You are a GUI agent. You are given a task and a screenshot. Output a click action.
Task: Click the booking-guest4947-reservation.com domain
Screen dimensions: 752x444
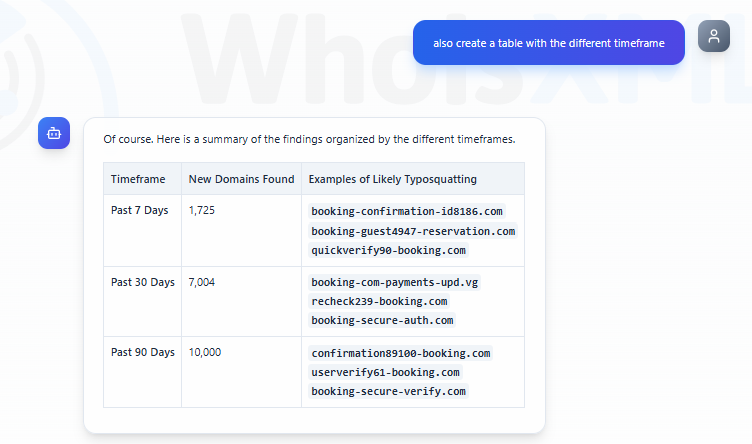point(413,231)
